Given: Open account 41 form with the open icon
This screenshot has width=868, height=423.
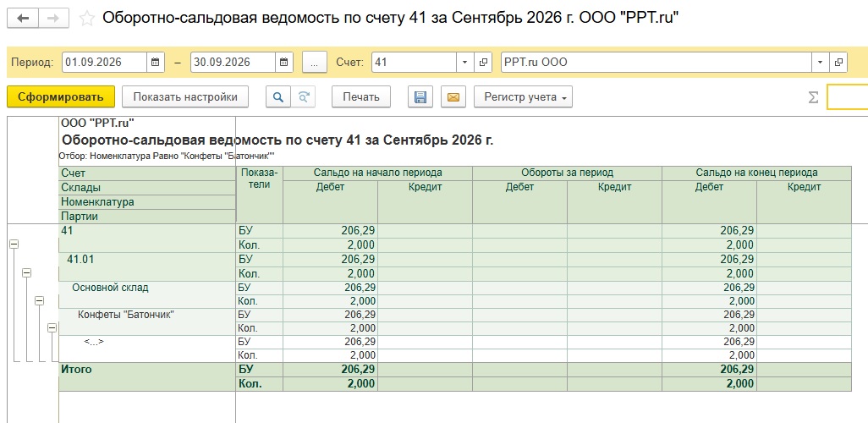Looking at the screenshot, I should pos(483,62).
